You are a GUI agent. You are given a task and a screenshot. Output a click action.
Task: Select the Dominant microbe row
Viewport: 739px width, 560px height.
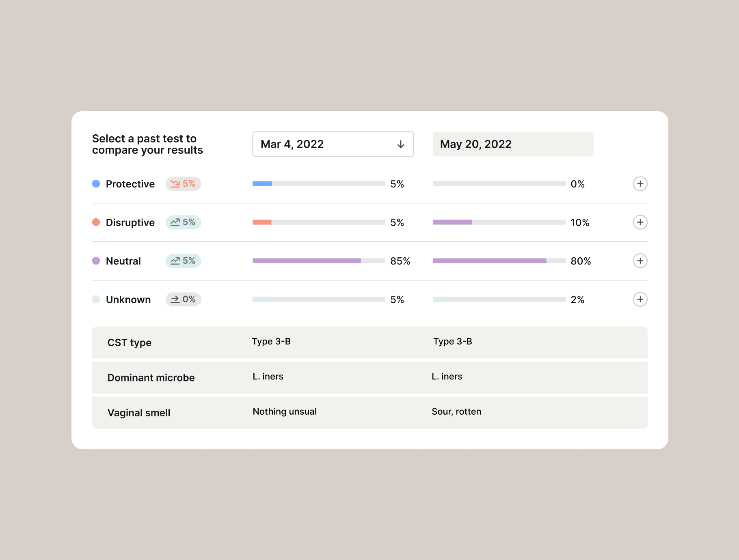370,377
